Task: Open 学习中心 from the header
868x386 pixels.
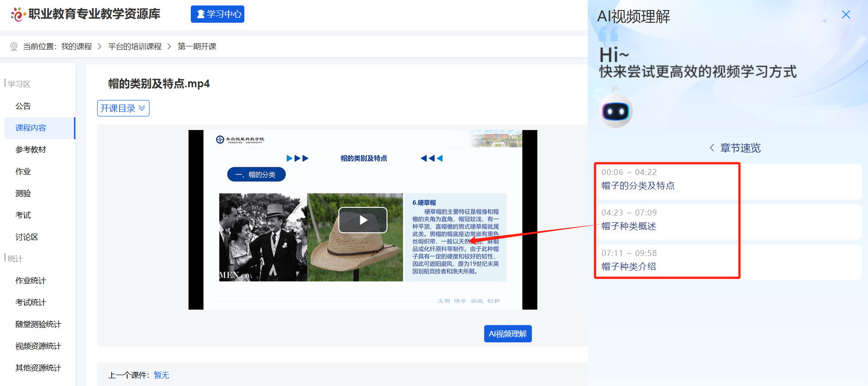Action: (218, 14)
